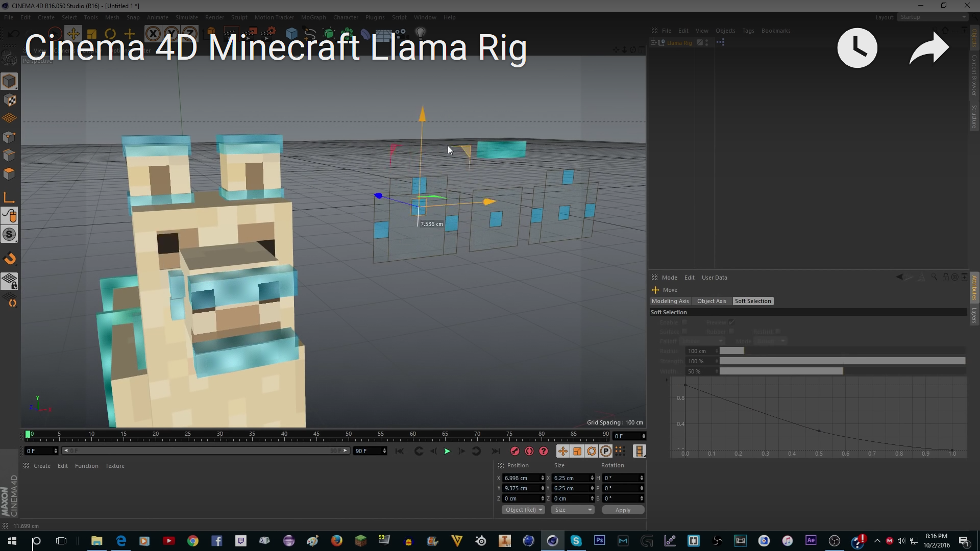
Task: Open Object Manager Tags menu
Action: [x=748, y=31]
